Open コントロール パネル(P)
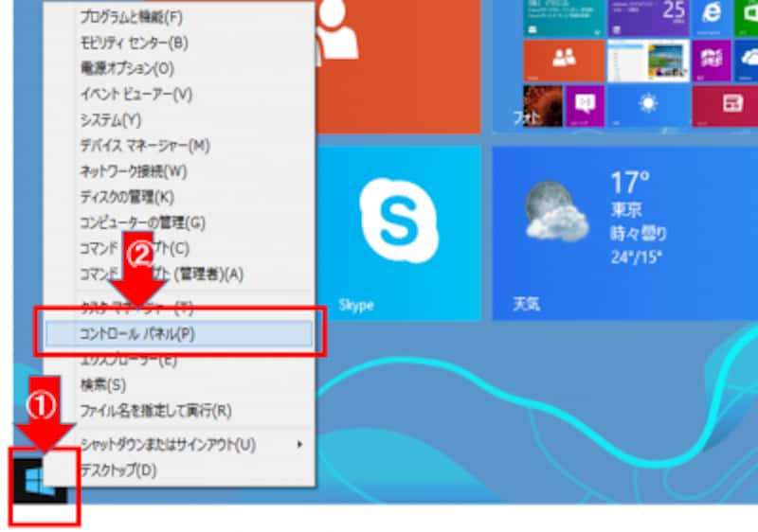The image size is (758, 532). (179, 333)
